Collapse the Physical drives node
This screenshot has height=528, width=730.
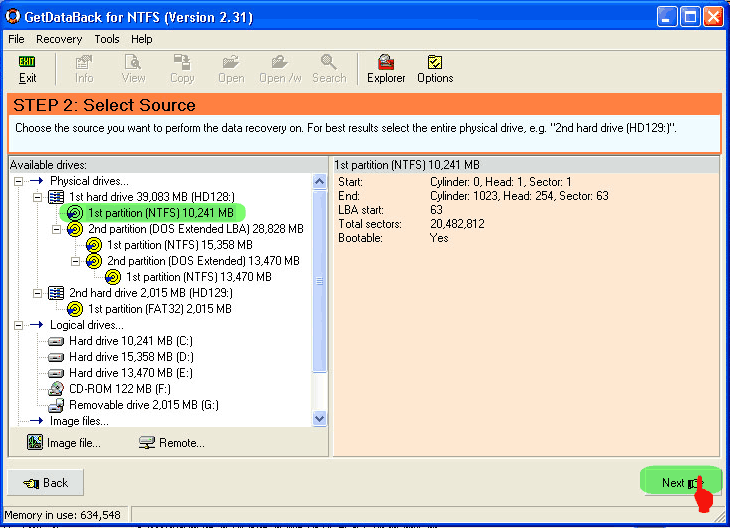[19, 181]
